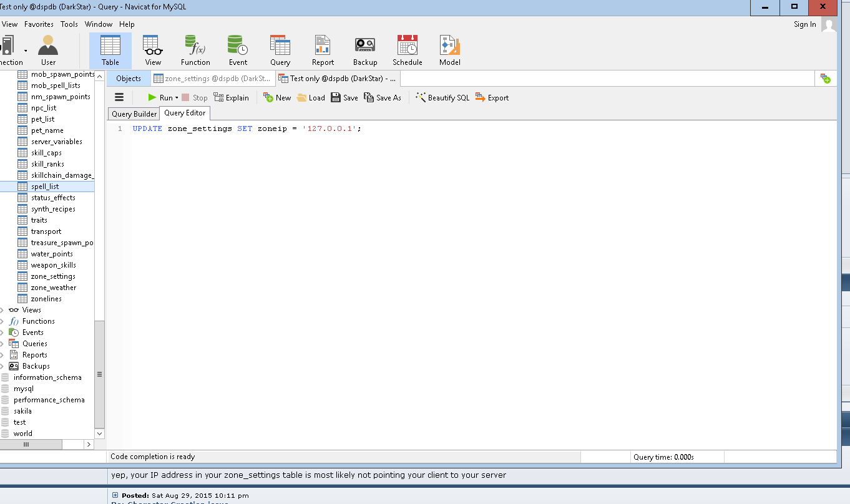Image resolution: width=850 pixels, height=504 pixels.
Task: Open the Favorites menu
Action: click(x=39, y=24)
